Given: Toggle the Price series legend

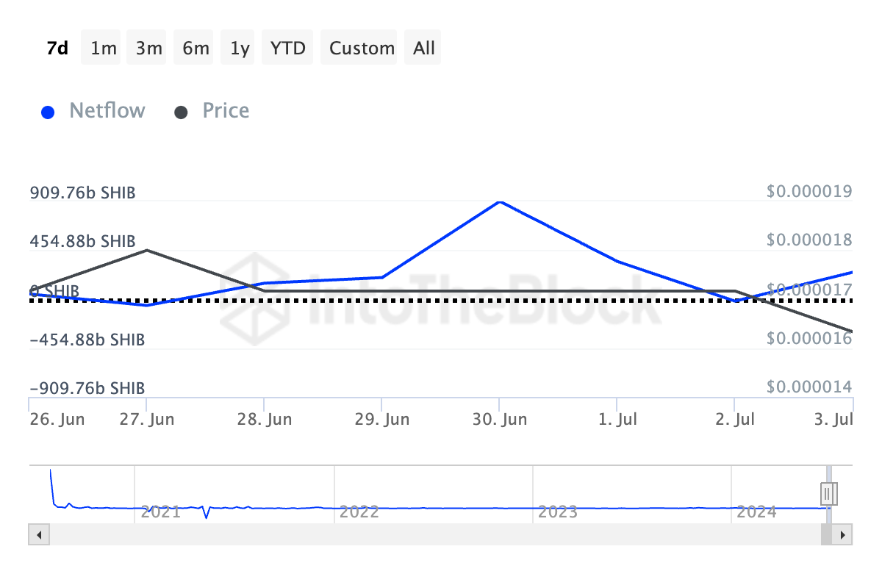Looking at the screenshot, I should pyautogui.click(x=226, y=111).
